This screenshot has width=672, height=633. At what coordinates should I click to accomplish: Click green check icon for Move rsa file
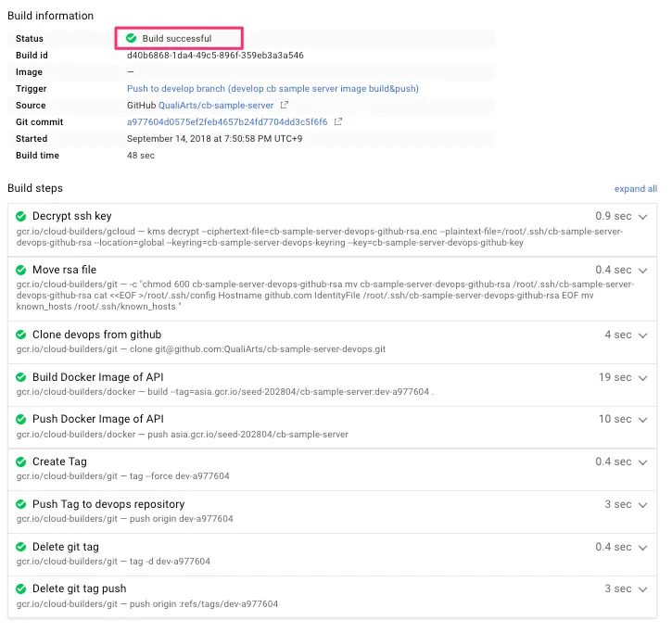tap(21, 270)
